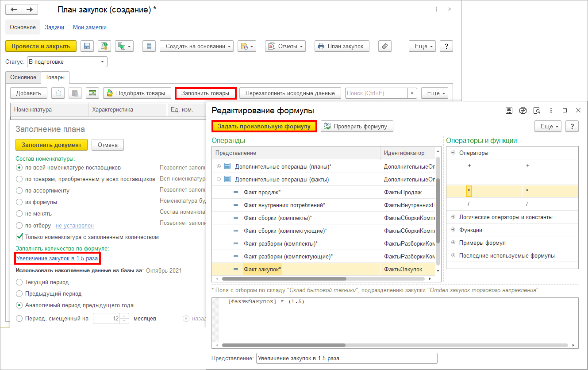The width and height of the screenshot is (588, 370).
Task: Open the Еще menu in the main toolbar
Action: click(423, 46)
